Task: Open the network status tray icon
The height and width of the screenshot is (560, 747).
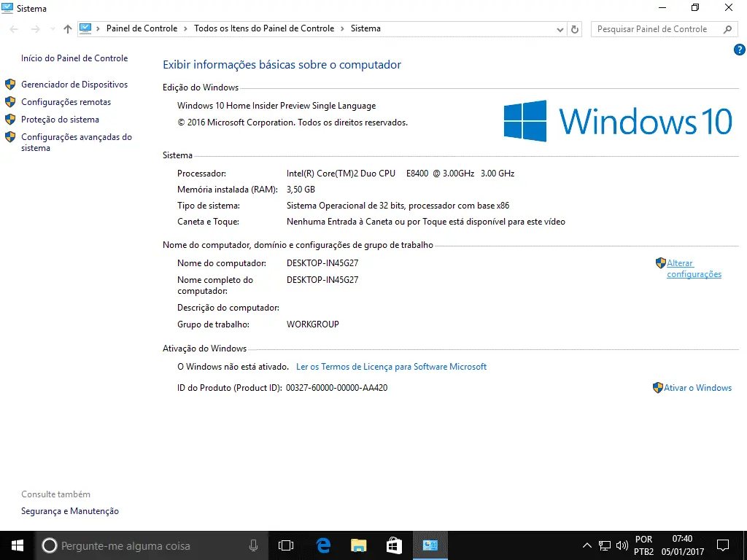Action: click(x=605, y=545)
